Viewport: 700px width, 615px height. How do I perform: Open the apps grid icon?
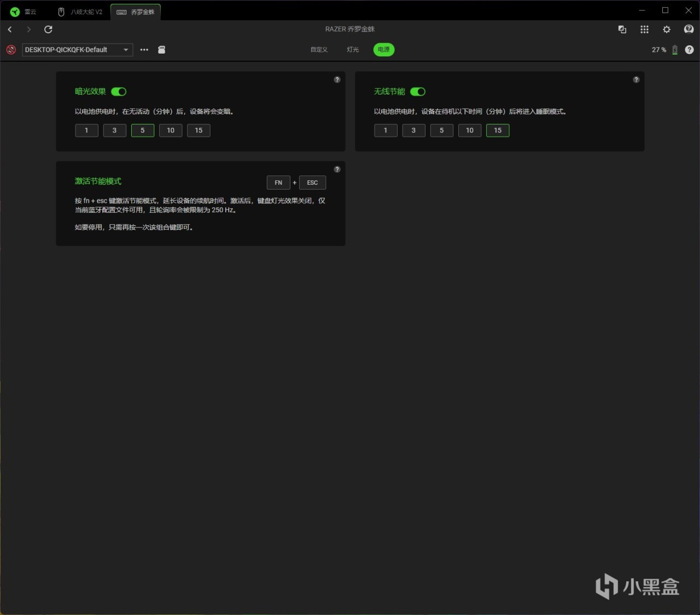[x=644, y=30]
